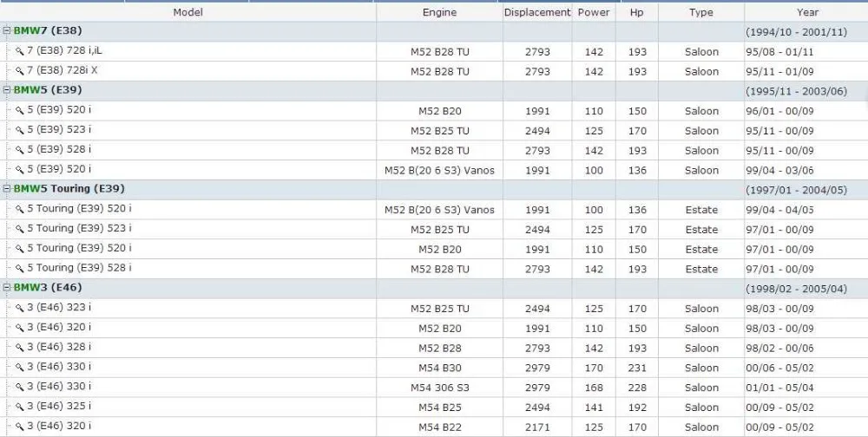
Task: Open model 3 (E46) 325 i
Action: click(x=59, y=406)
